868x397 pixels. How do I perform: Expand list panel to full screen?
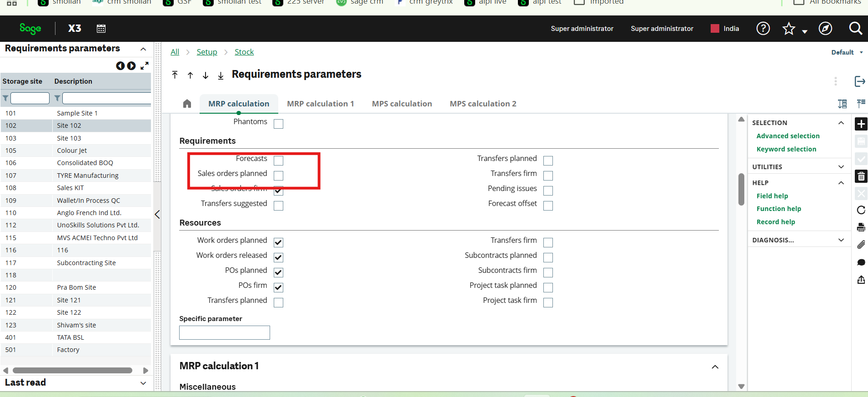coord(145,66)
